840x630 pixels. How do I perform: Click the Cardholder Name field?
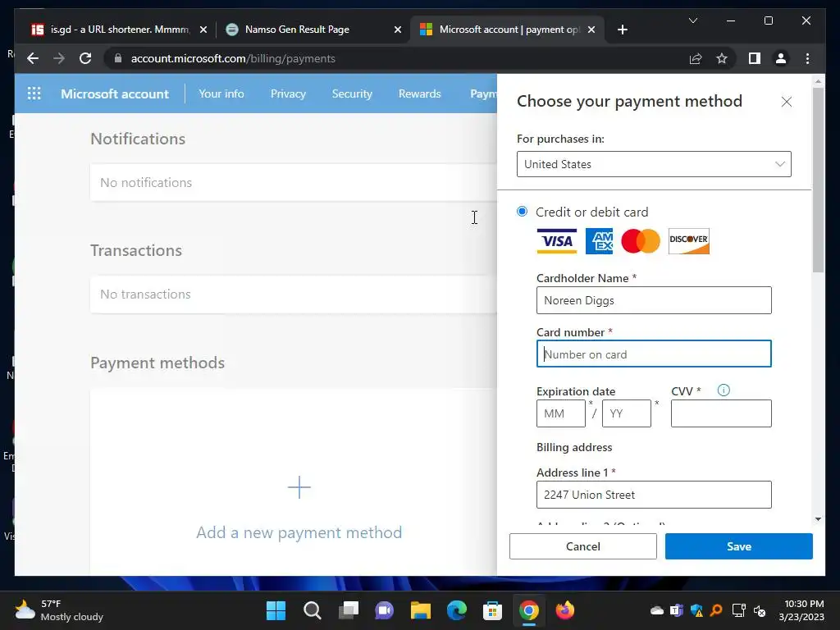(x=654, y=300)
